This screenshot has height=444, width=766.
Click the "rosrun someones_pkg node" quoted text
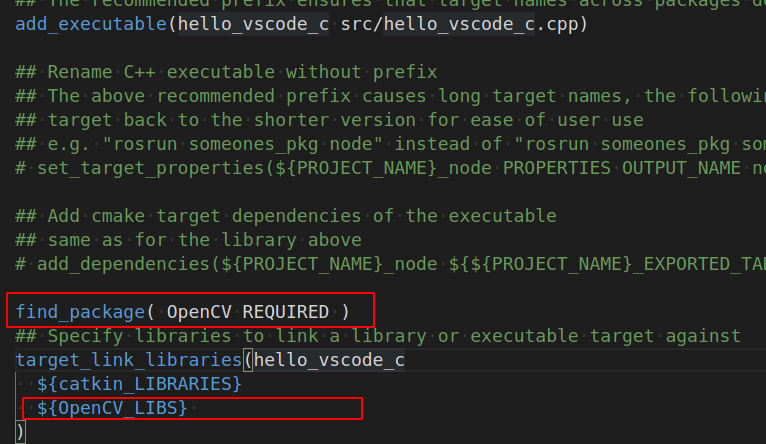pyautogui.click(x=242, y=144)
